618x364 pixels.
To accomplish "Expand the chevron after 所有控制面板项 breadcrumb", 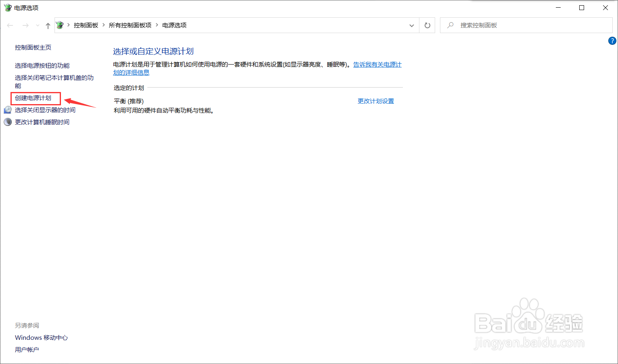I will tap(157, 25).
